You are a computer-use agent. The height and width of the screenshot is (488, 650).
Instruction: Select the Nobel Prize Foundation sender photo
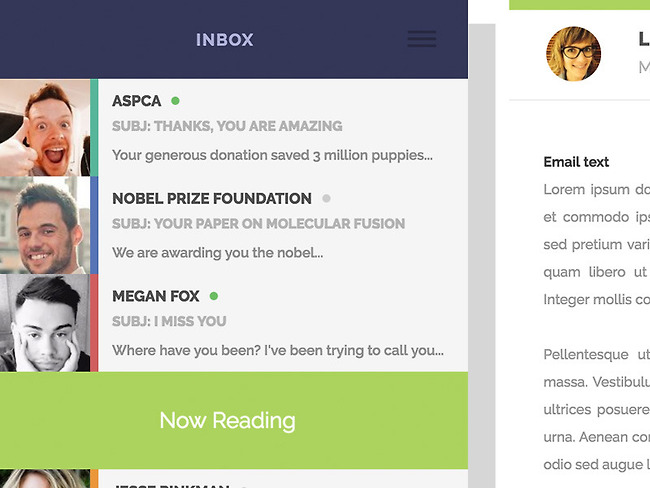(x=44, y=225)
